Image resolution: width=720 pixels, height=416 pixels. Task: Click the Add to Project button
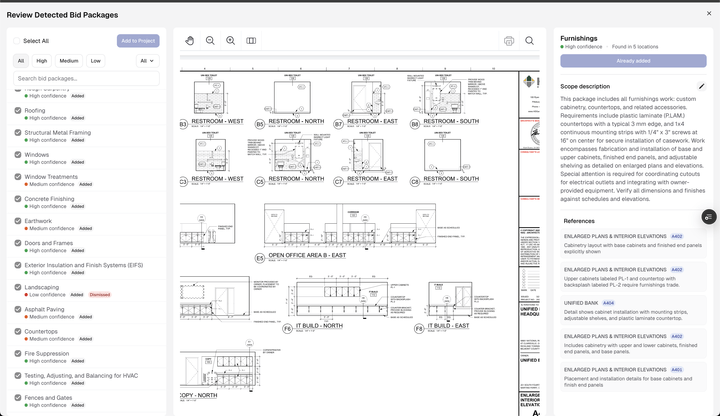[x=138, y=41]
